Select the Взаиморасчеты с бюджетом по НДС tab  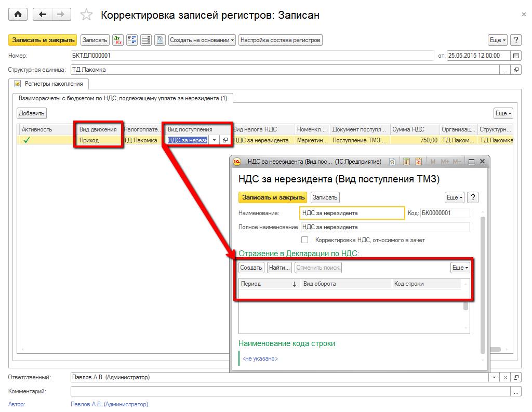pyautogui.click(x=123, y=98)
